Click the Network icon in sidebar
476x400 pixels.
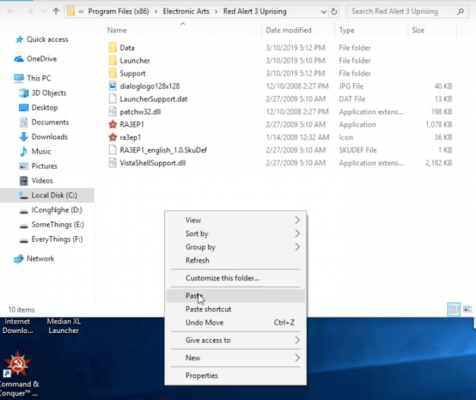point(19,259)
